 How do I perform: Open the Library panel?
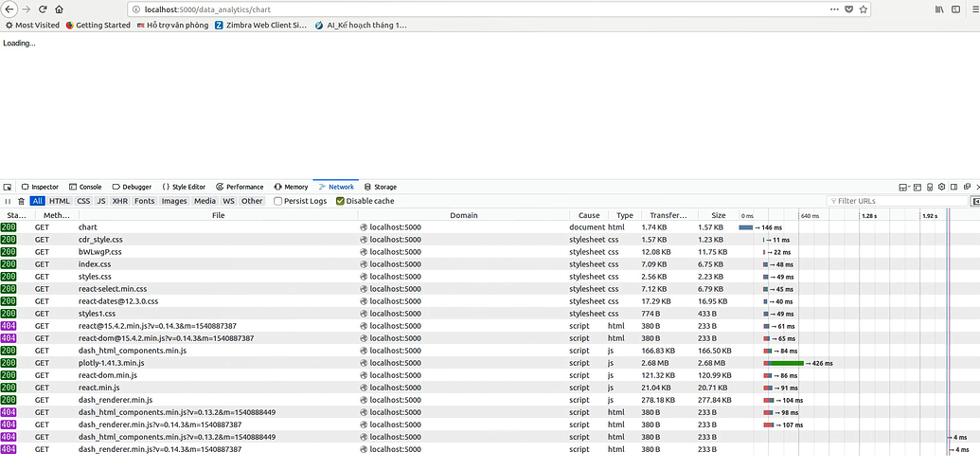[939, 9]
